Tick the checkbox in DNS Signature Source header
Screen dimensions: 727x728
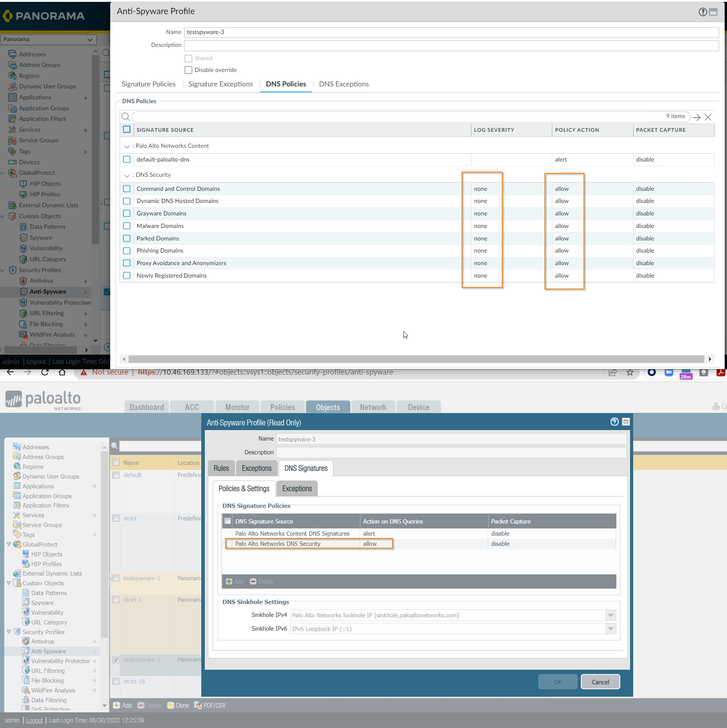[227, 521]
